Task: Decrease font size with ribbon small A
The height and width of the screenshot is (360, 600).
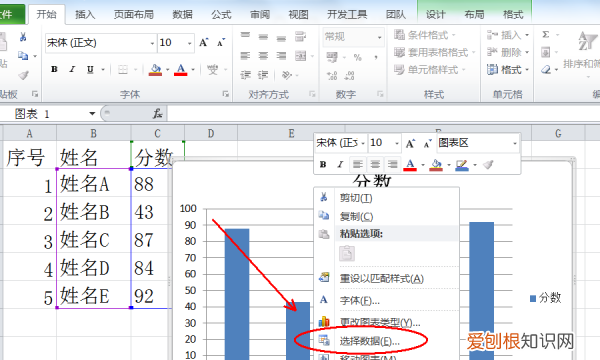Action: tap(221, 42)
